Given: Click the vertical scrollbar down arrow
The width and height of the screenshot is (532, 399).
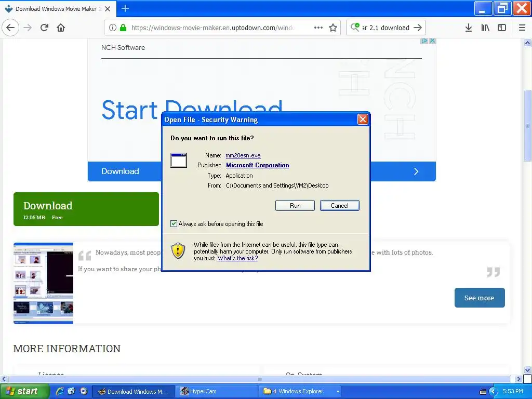Looking at the screenshot, I should [x=527, y=370].
